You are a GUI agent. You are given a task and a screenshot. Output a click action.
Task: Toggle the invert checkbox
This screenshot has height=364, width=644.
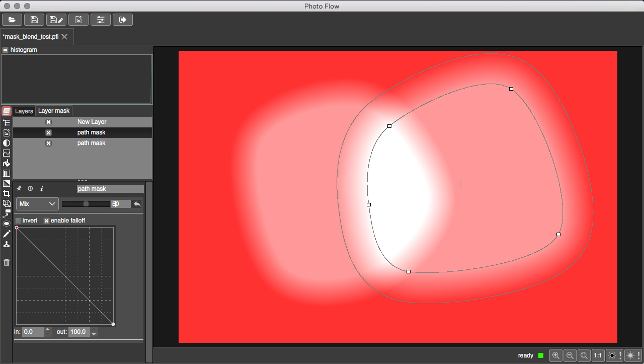19,221
